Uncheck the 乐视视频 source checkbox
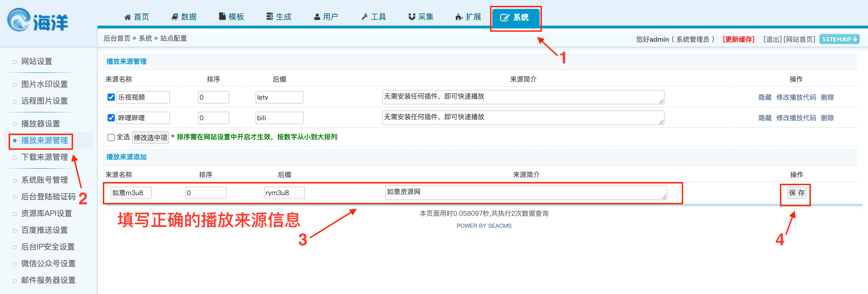Screen dimensions: 868x294 [111, 97]
